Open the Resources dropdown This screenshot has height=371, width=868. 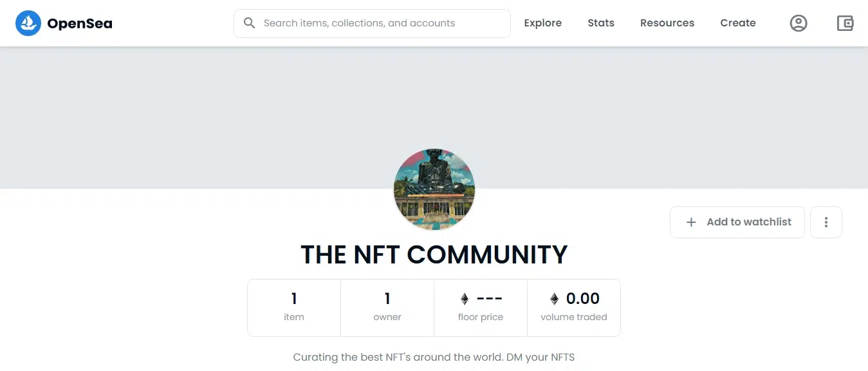tap(667, 23)
